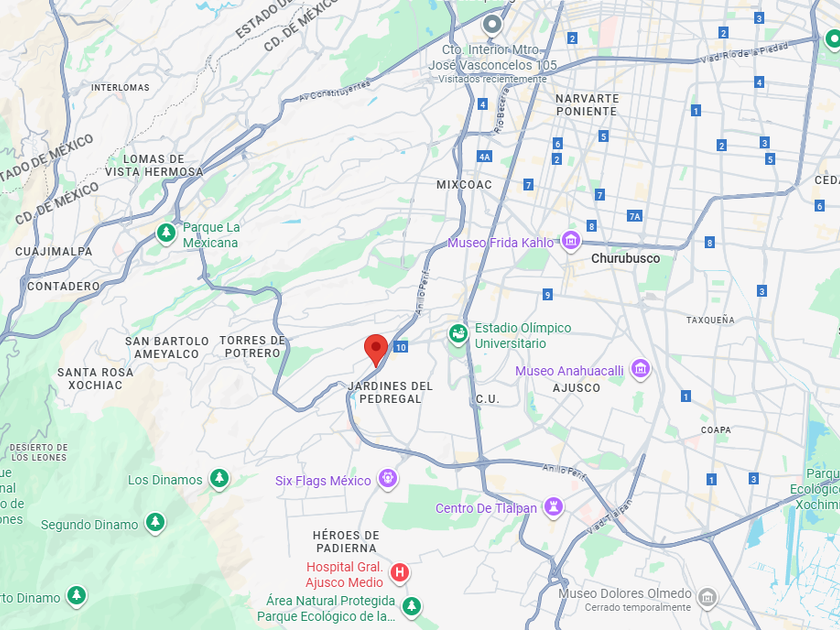840x630 pixels.
Task: Open the Museo Anahuacalli label
Action: 569,371
